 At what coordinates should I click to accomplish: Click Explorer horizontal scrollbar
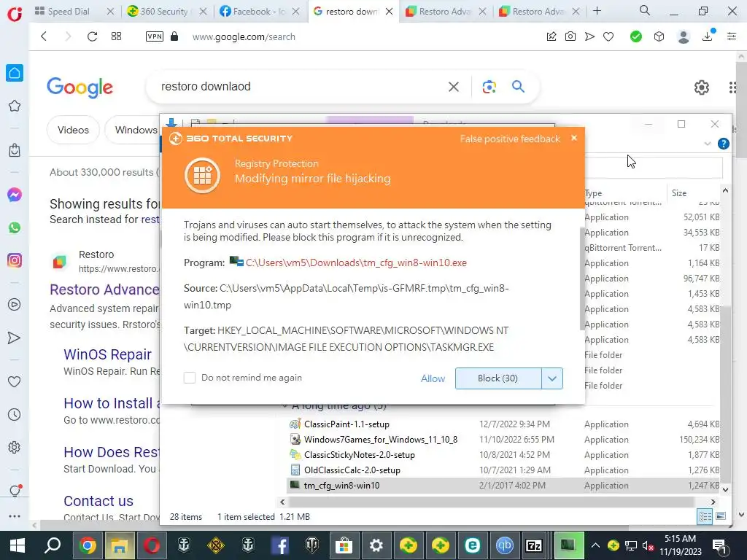(x=491, y=502)
